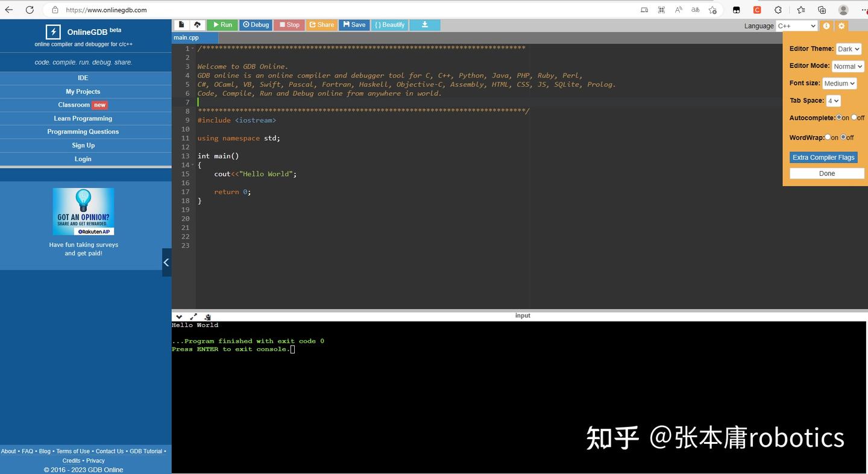Open the project upload icon
The height and width of the screenshot is (474, 868).
point(198,25)
